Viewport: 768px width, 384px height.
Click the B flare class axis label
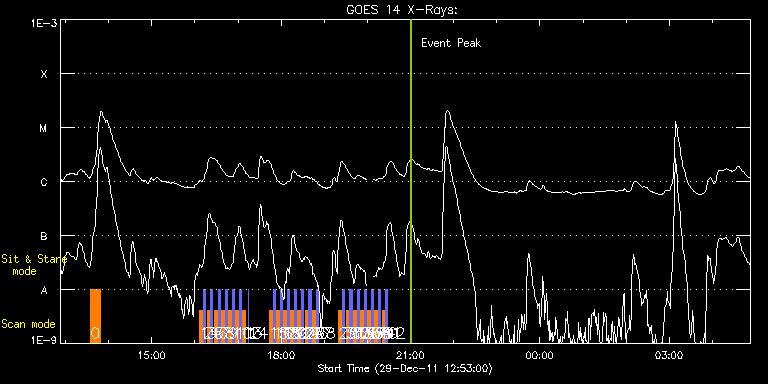44,236
